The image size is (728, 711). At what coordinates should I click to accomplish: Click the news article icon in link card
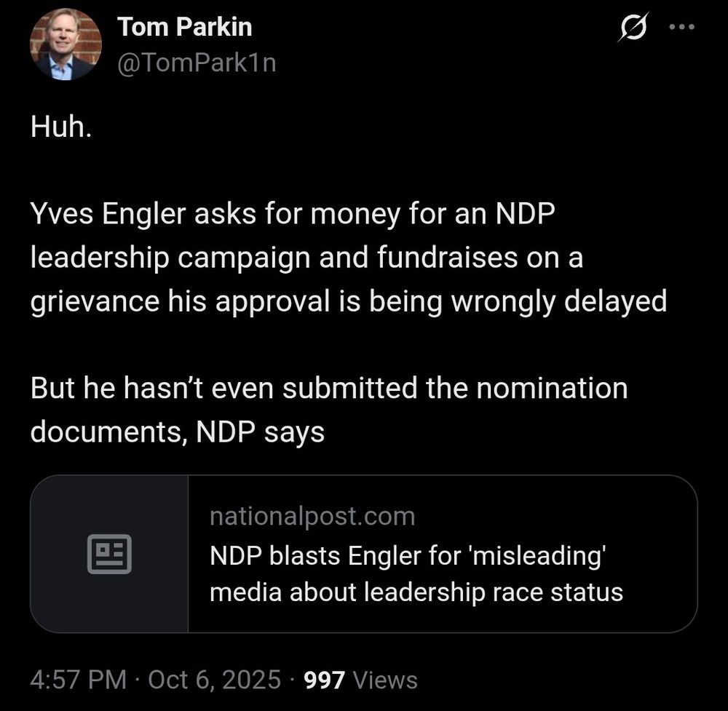click(109, 554)
